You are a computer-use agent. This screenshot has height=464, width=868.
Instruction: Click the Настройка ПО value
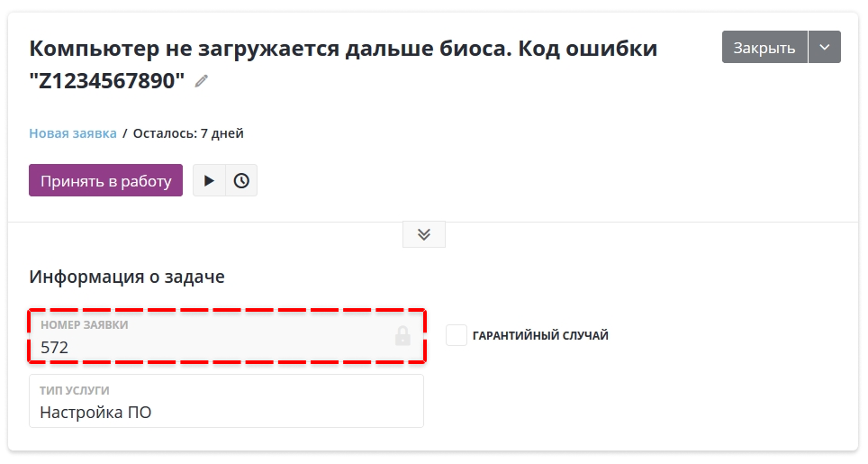click(95, 413)
